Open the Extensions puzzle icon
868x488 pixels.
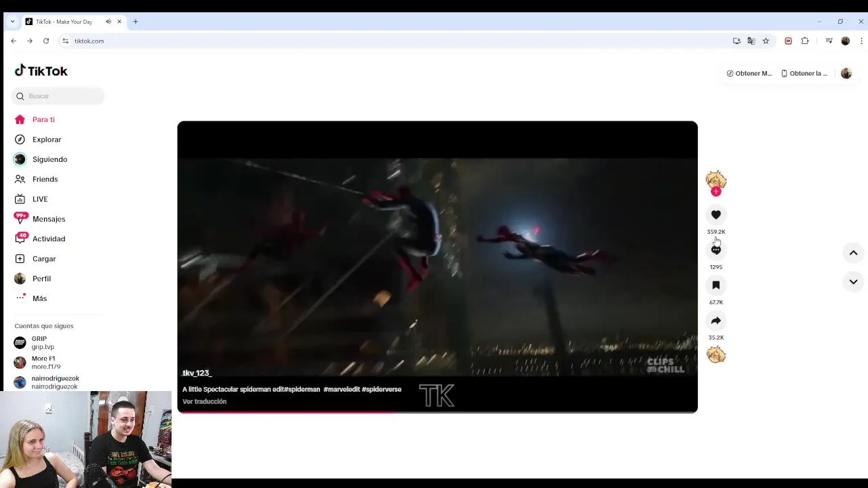tap(805, 41)
